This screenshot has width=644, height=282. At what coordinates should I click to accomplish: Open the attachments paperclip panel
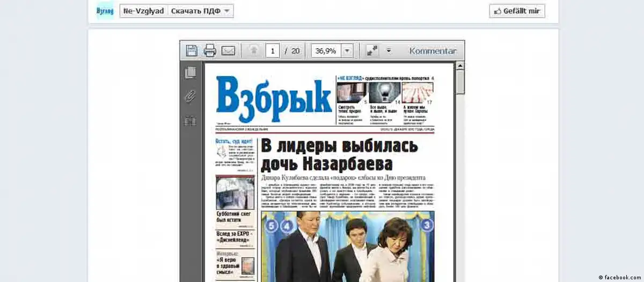click(190, 97)
